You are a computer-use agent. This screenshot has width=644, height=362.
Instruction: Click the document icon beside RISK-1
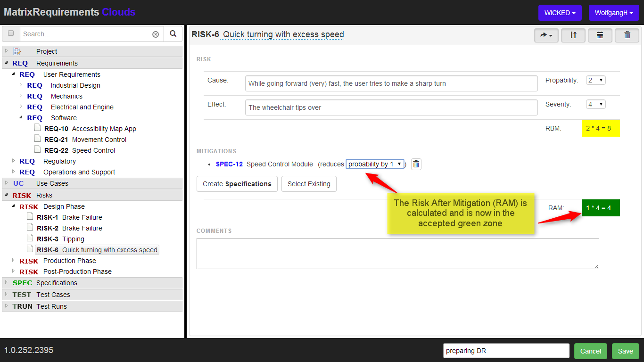click(30, 217)
